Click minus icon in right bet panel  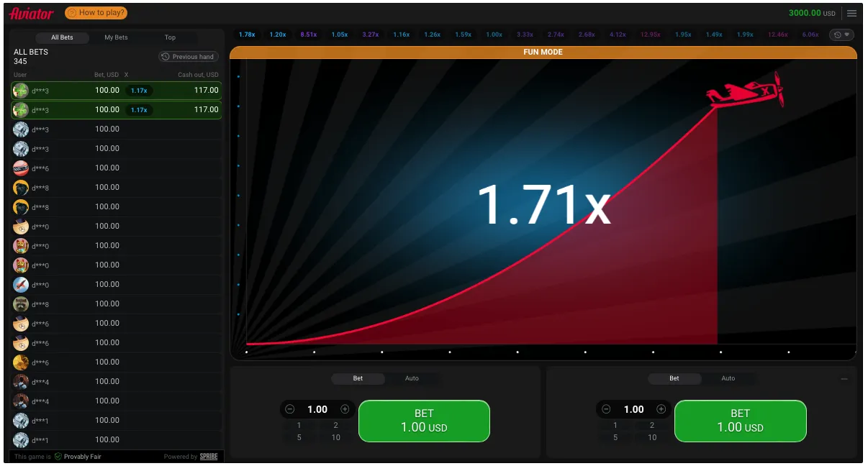click(x=606, y=409)
